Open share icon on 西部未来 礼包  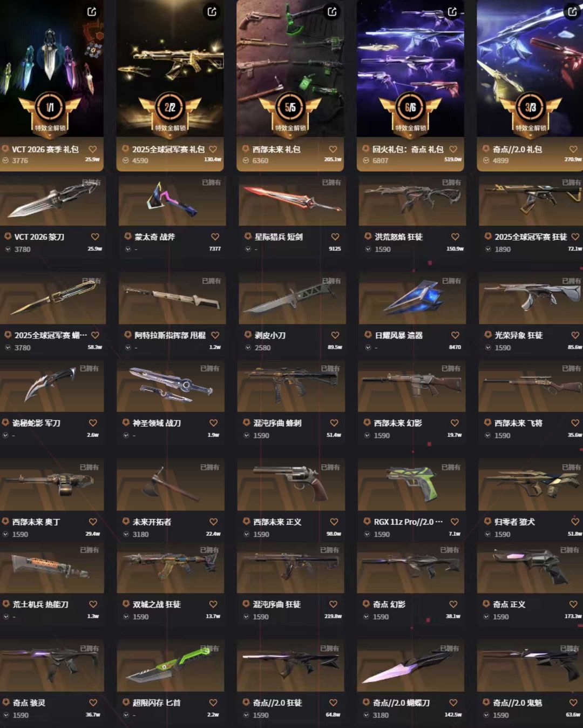point(332,11)
